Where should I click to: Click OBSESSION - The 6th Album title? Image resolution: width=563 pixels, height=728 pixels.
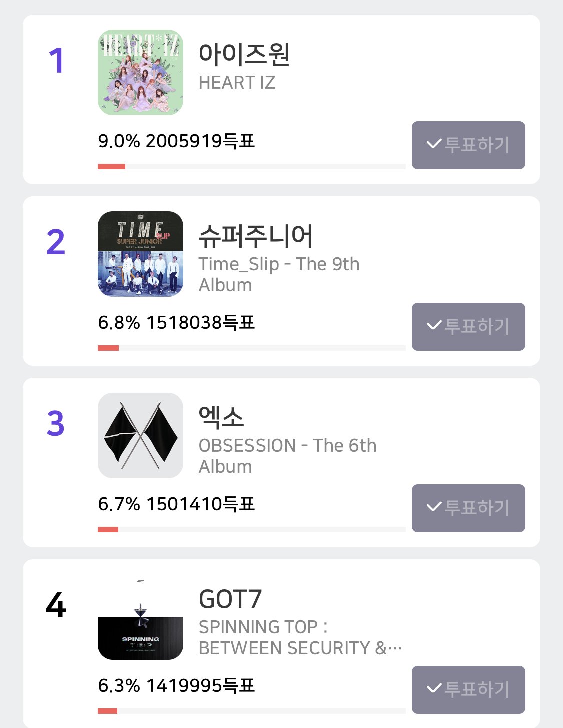(x=287, y=456)
